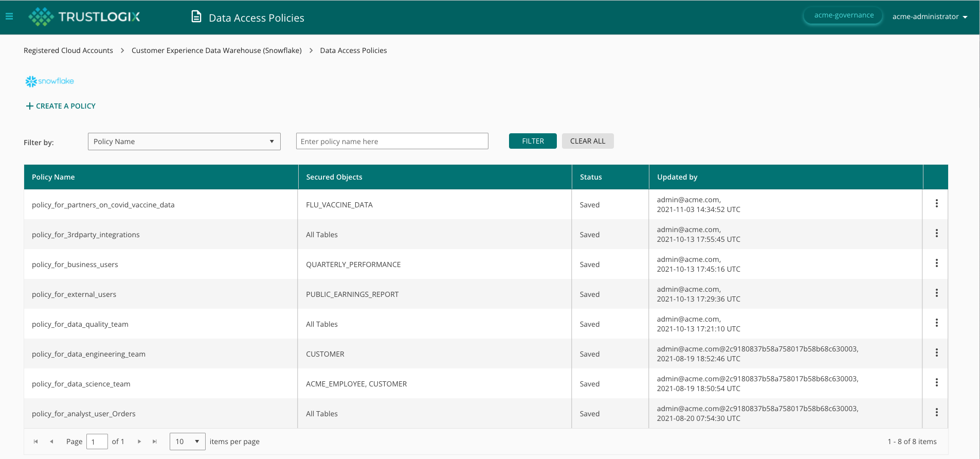
Task: Click Saved status for policy_for_business_users
Action: tap(590, 264)
